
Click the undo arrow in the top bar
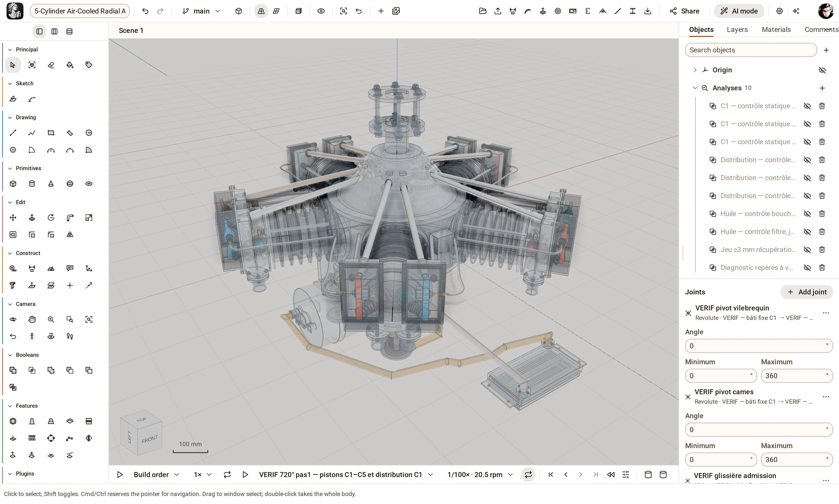click(x=145, y=11)
